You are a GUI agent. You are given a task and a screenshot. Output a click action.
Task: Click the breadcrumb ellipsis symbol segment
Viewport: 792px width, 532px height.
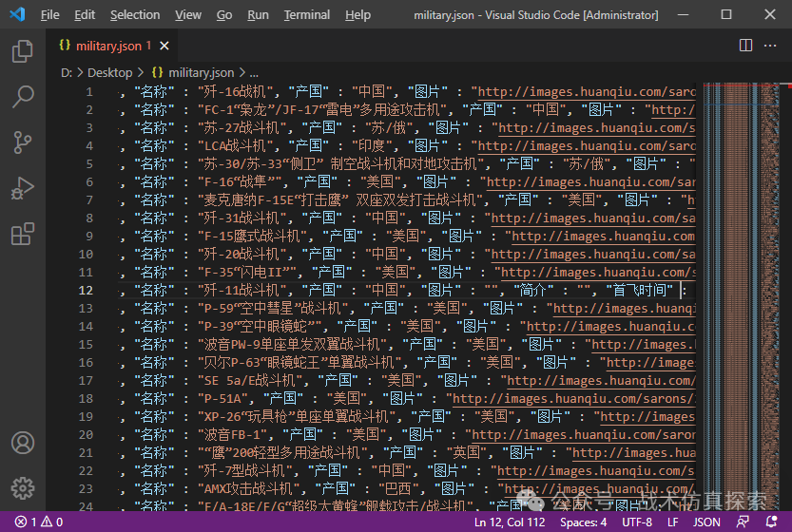tap(254, 73)
